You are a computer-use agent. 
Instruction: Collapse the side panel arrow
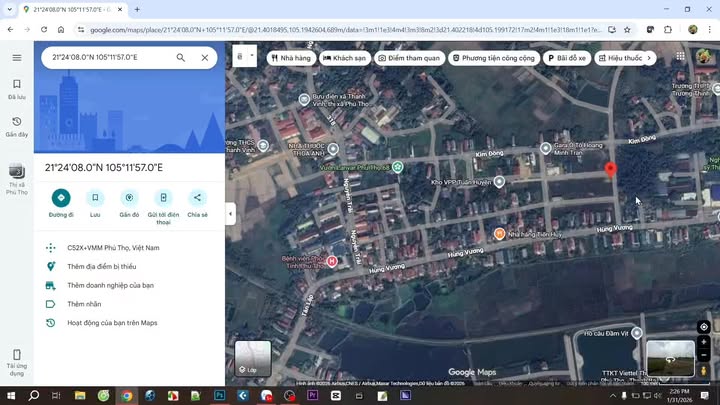tap(230, 214)
